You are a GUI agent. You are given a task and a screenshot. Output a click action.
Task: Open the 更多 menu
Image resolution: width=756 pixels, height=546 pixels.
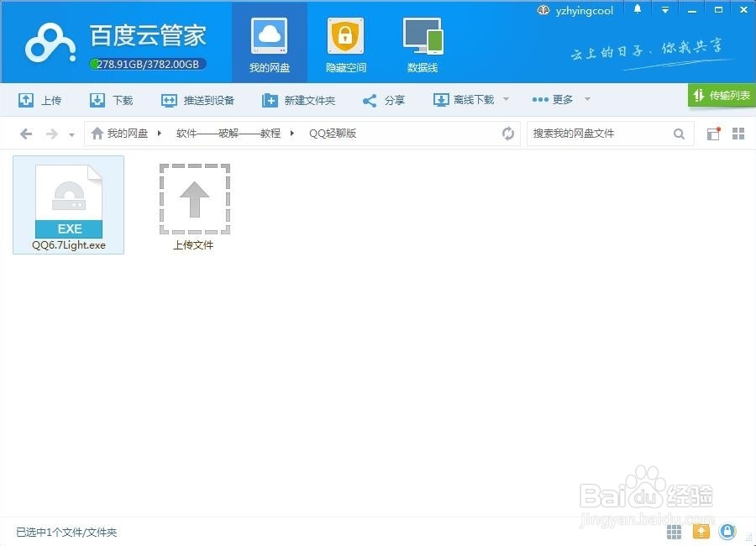click(553, 100)
